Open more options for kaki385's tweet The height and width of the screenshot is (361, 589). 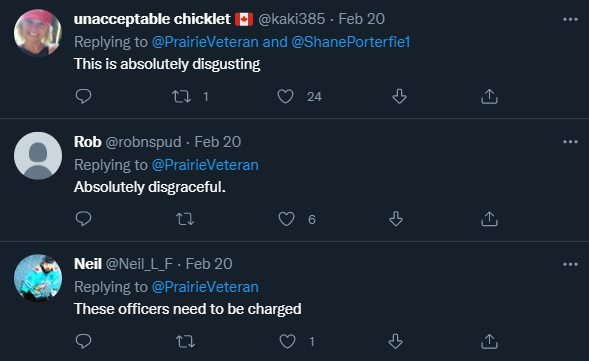[x=570, y=19]
